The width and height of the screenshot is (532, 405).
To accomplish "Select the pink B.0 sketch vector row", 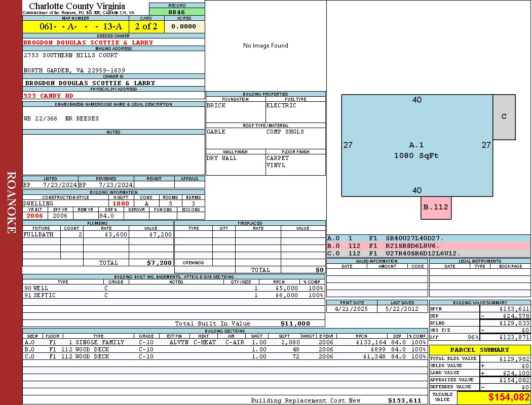I will [x=428, y=246].
